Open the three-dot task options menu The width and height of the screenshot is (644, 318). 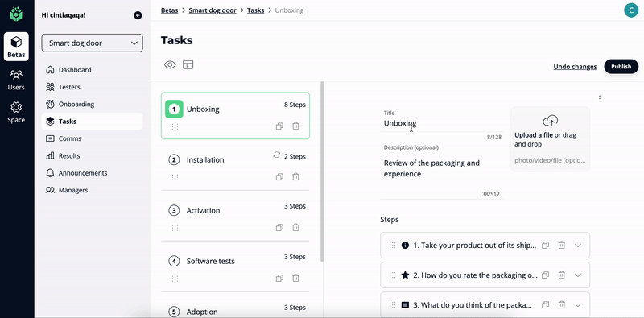(x=600, y=98)
